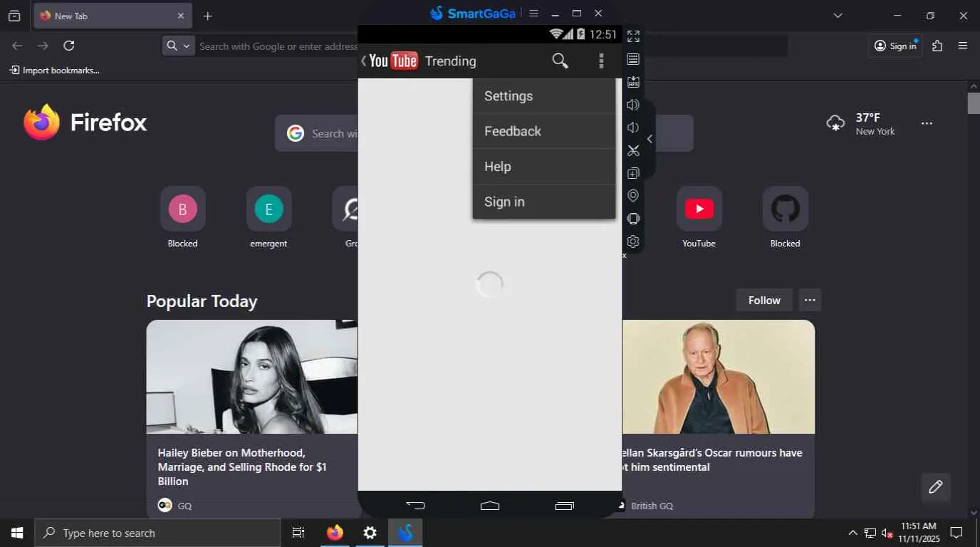Viewport: 980px width, 547px height.
Task: Open the Windows Start menu
Action: coord(17,533)
